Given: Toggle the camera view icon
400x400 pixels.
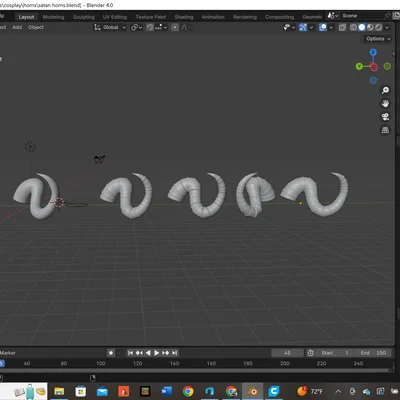Looking at the screenshot, I should [x=385, y=117].
